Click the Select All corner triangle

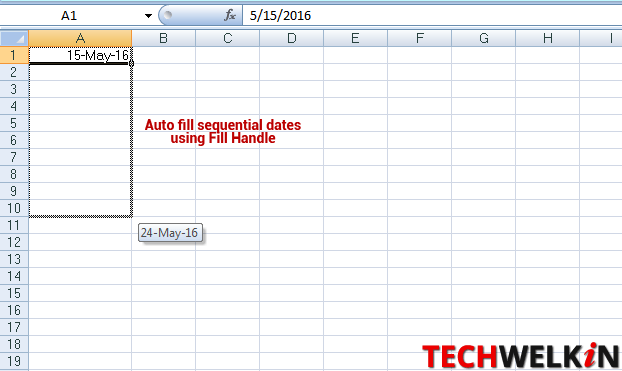pos(14,38)
